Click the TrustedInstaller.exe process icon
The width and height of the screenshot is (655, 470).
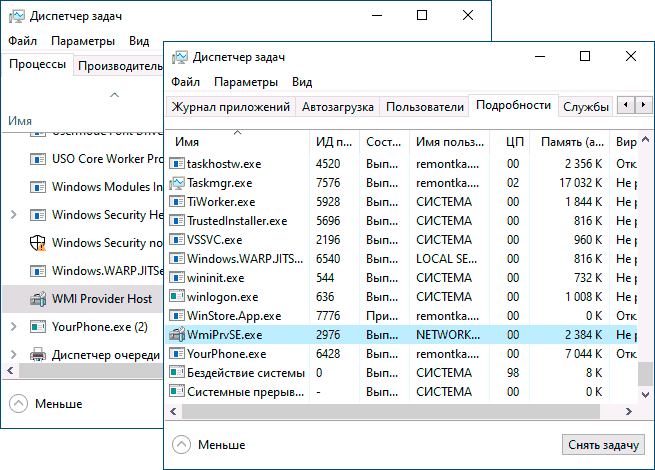177,221
